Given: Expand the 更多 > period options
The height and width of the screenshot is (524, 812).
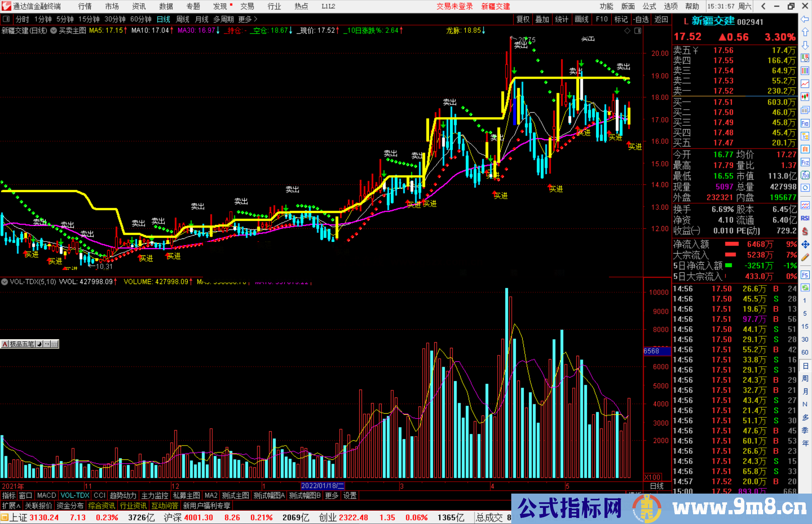Looking at the screenshot, I should click(x=248, y=19).
